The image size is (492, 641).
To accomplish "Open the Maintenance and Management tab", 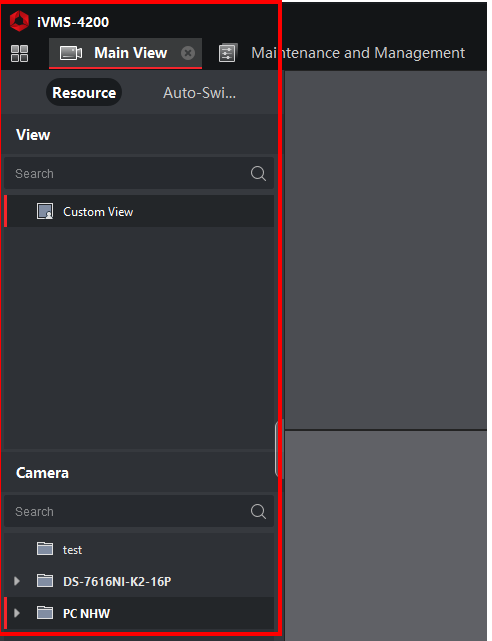I will [x=342, y=53].
